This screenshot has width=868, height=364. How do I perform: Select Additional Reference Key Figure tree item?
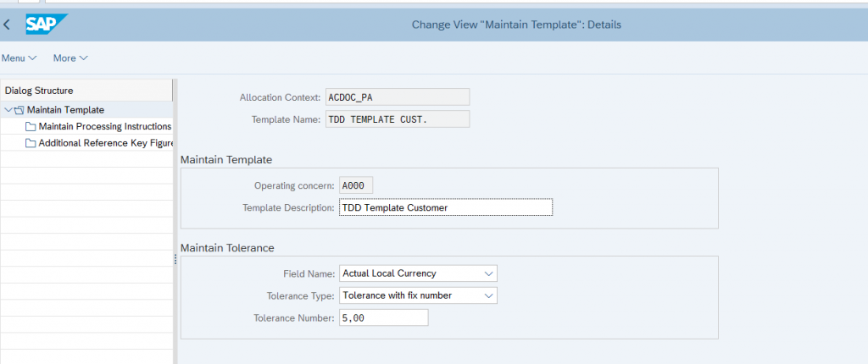(x=106, y=143)
